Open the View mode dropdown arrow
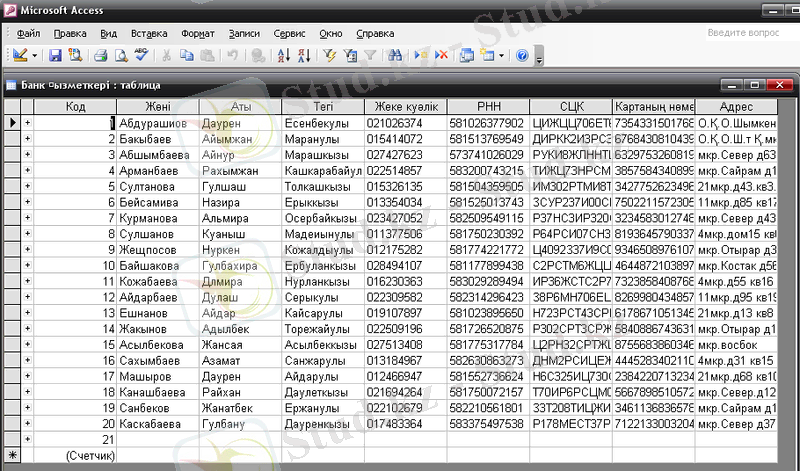Image resolution: width=800 pixels, height=471 pixels. tap(36, 55)
